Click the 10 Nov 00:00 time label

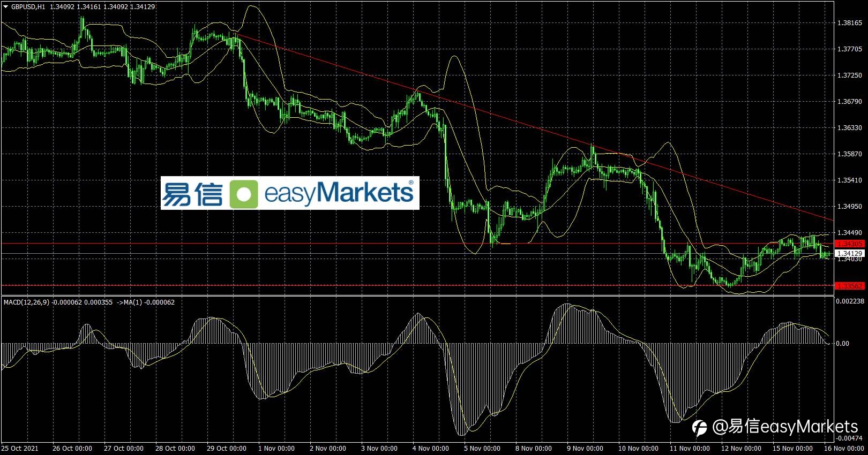pos(638,449)
